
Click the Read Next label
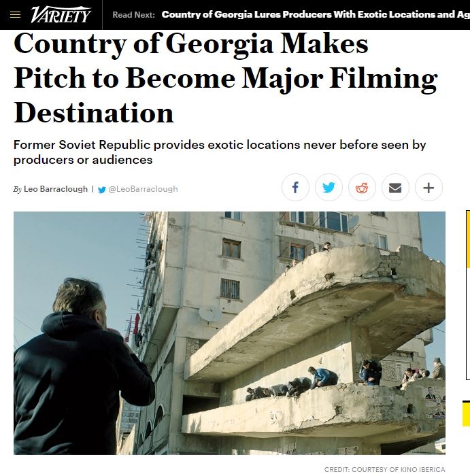coord(133,15)
